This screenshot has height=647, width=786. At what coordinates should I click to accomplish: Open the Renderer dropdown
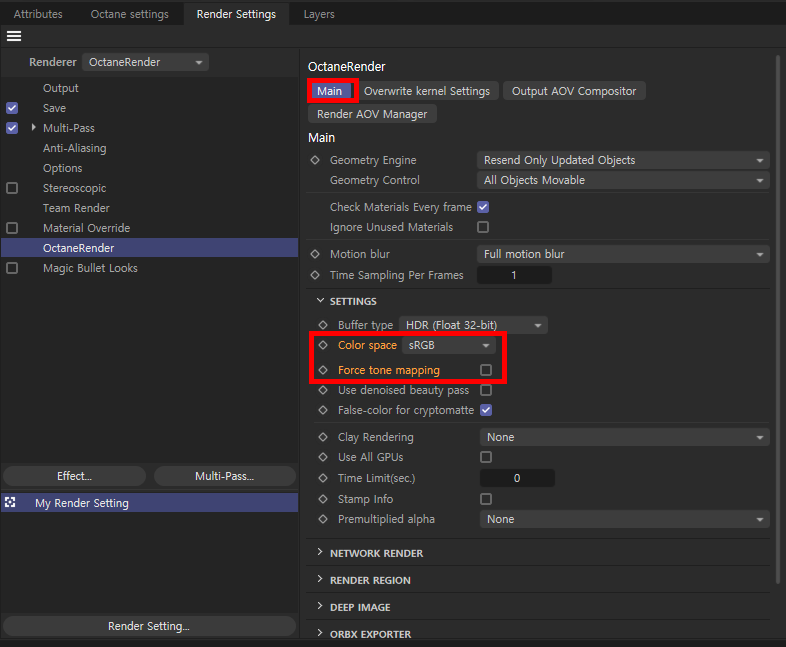145,62
